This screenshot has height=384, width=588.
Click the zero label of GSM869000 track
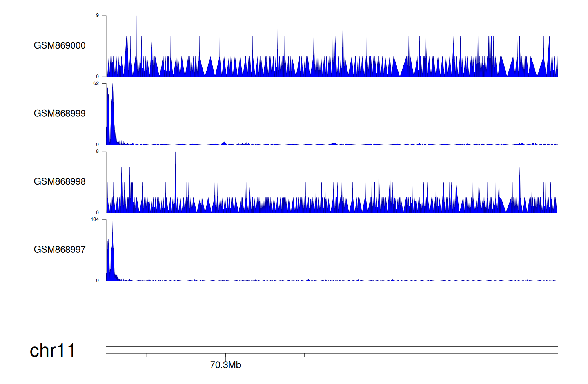tap(98, 76)
